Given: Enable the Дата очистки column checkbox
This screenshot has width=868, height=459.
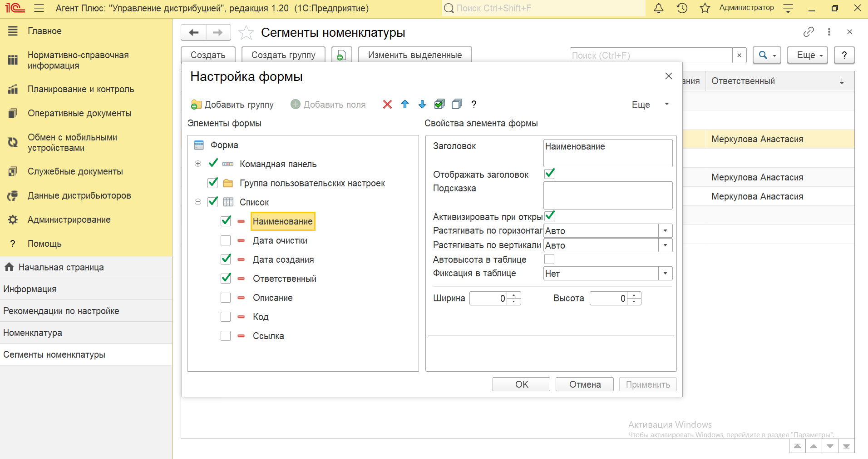Looking at the screenshot, I should click(x=226, y=240).
